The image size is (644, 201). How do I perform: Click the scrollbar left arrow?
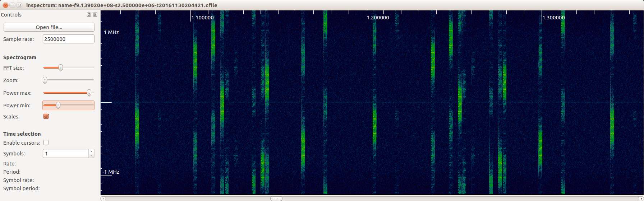[103, 198]
